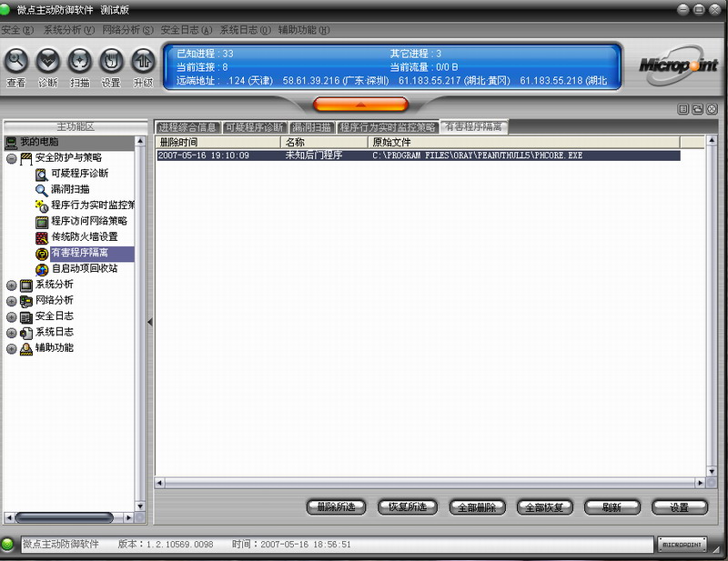
Task: Open the 安全日志 menu in the menu bar
Action: (x=187, y=30)
